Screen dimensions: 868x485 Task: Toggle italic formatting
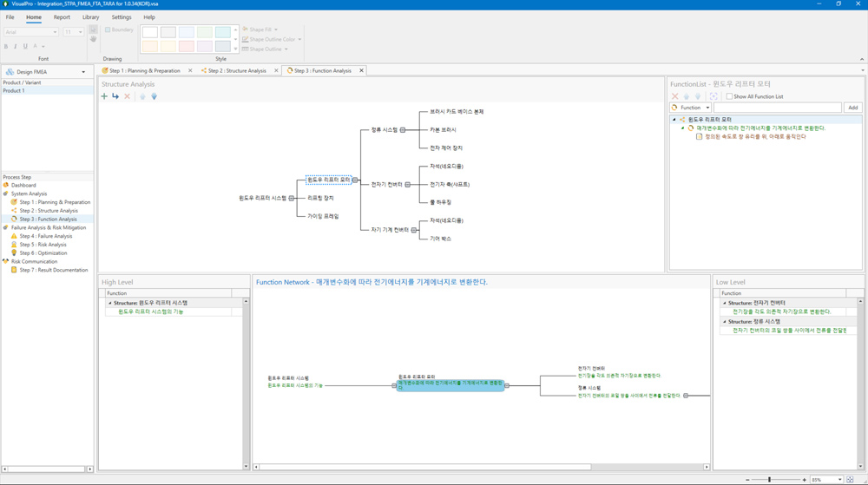(16, 47)
